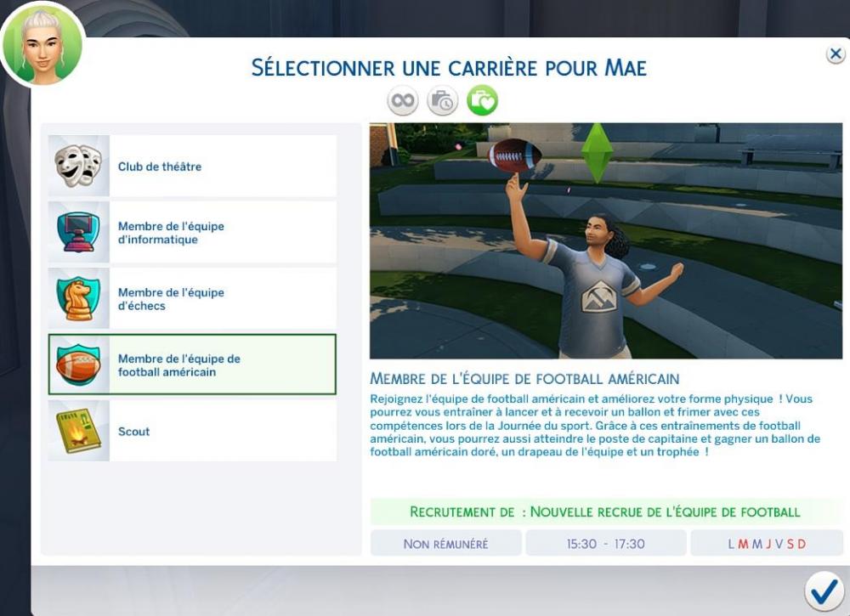
Task: Show all careers with the infinity filter
Action: 402,101
